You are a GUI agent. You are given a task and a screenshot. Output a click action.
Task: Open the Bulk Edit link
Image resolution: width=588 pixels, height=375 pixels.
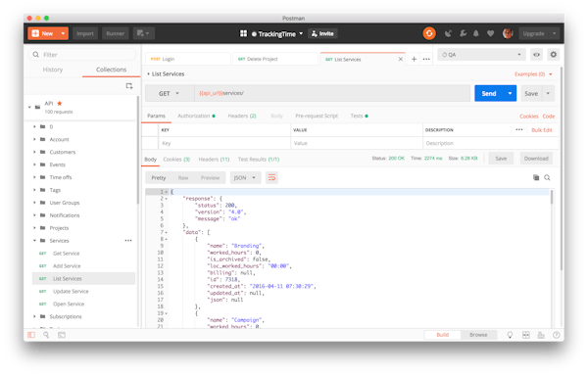(542, 130)
